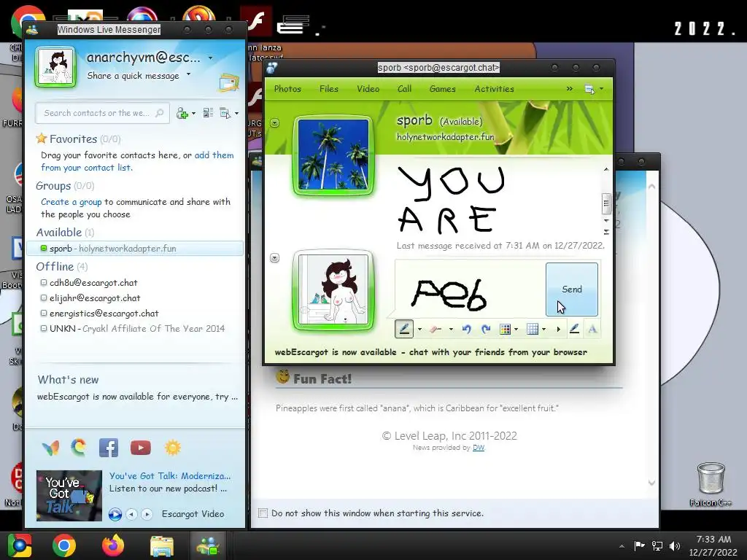The width and height of the screenshot is (747, 560).
Task: Select energistics@escargot.chat contact
Action: [x=104, y=314]
